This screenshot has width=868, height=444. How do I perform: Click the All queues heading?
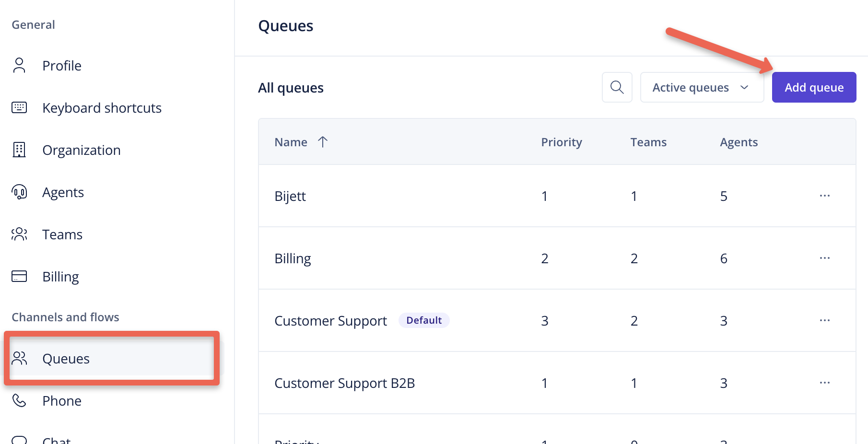(291, 88)
